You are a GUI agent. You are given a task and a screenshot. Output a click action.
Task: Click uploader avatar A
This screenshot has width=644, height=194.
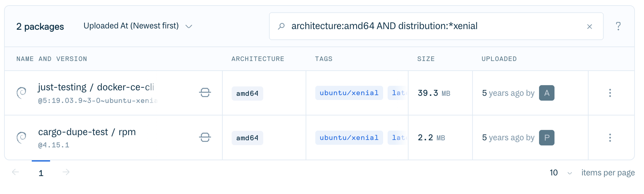click(546, 93)
